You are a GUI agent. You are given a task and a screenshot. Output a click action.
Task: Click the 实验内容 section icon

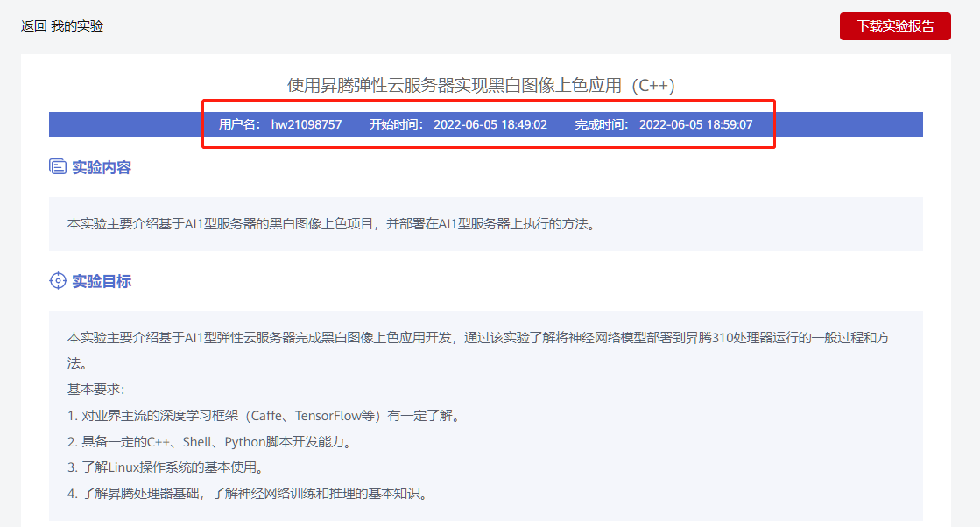coord(58,166)
